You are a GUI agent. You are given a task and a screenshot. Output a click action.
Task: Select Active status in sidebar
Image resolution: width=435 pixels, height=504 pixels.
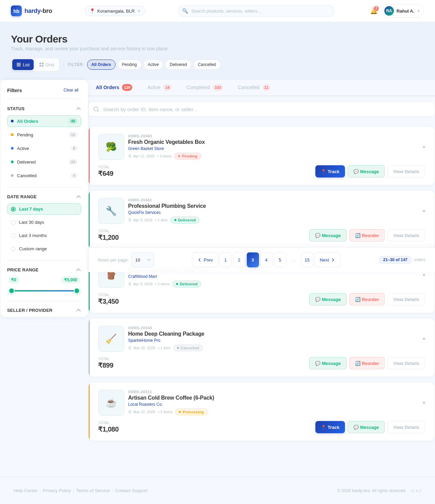click(x=44, y=148)
